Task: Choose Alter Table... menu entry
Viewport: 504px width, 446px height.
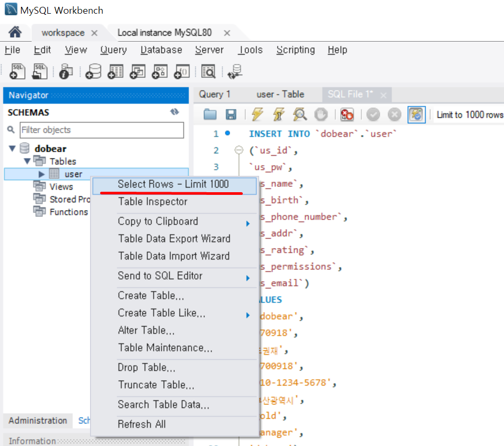Action: tap(174, 330)
